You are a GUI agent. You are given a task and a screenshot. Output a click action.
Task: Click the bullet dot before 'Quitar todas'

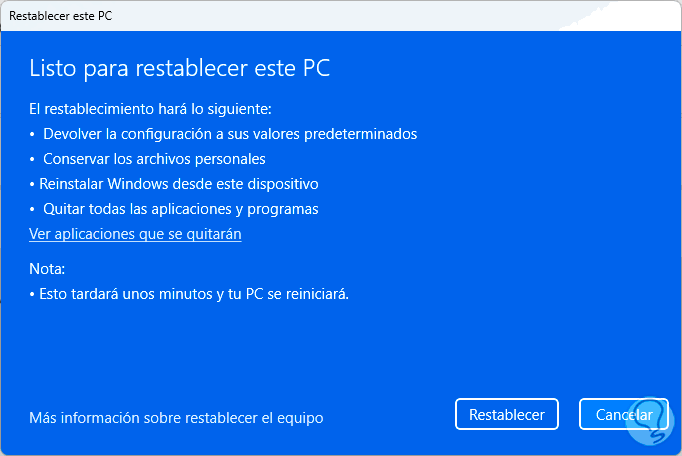point(32,210)
